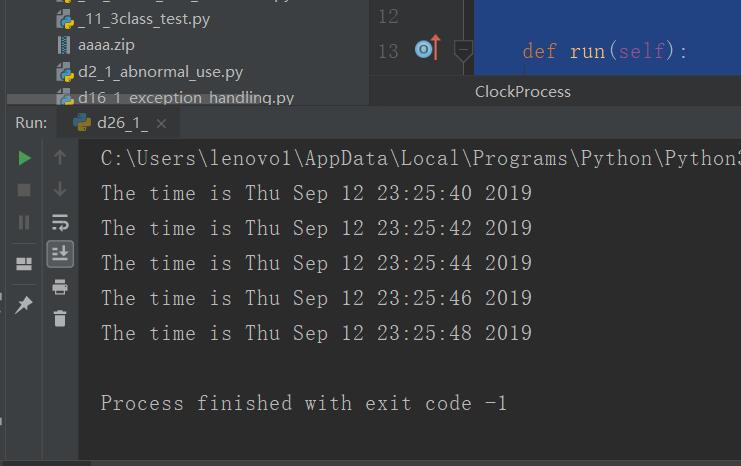This screenshot has width=741, height=466.
Task: Close the d26_1_ run tab
Action: pyautogui.click(x=161, y=123)
